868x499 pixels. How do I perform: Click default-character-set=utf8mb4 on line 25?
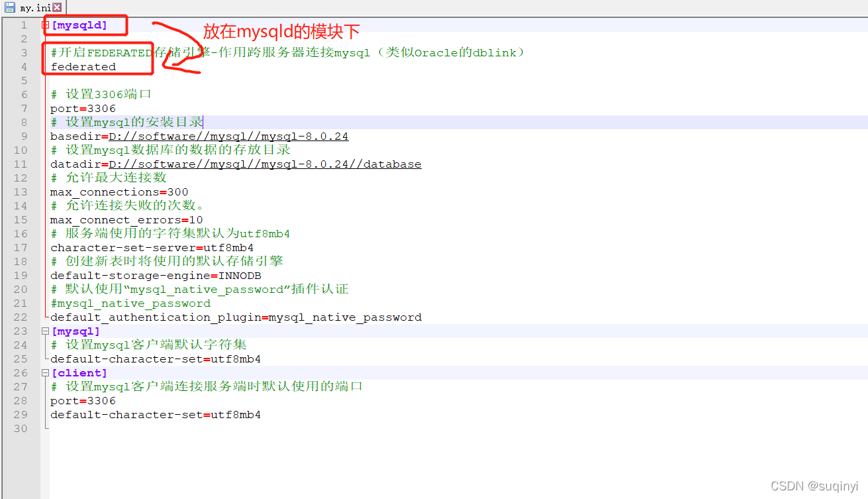point(156,359)
